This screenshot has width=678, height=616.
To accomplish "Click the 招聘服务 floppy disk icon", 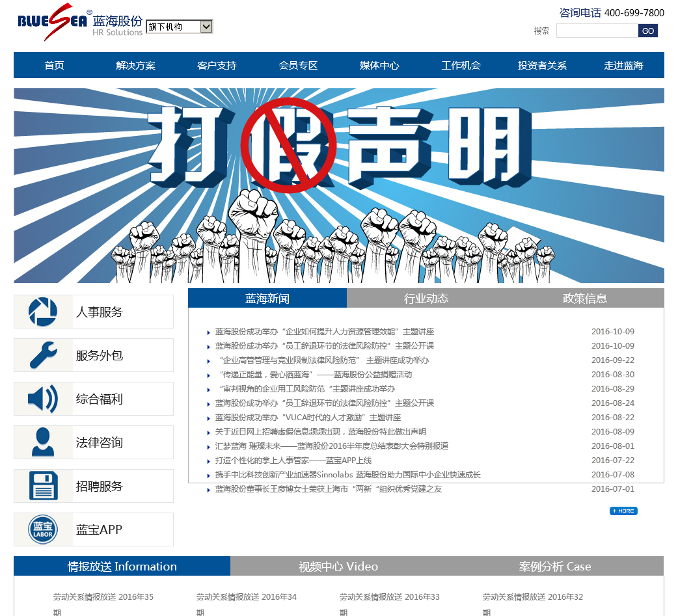I will click(x=43, y=486).
